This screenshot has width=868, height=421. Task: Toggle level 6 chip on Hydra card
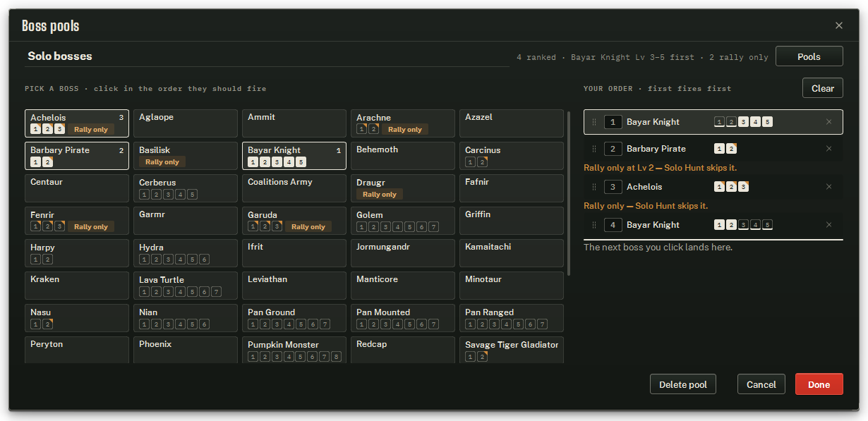click(x=205, y=259)
